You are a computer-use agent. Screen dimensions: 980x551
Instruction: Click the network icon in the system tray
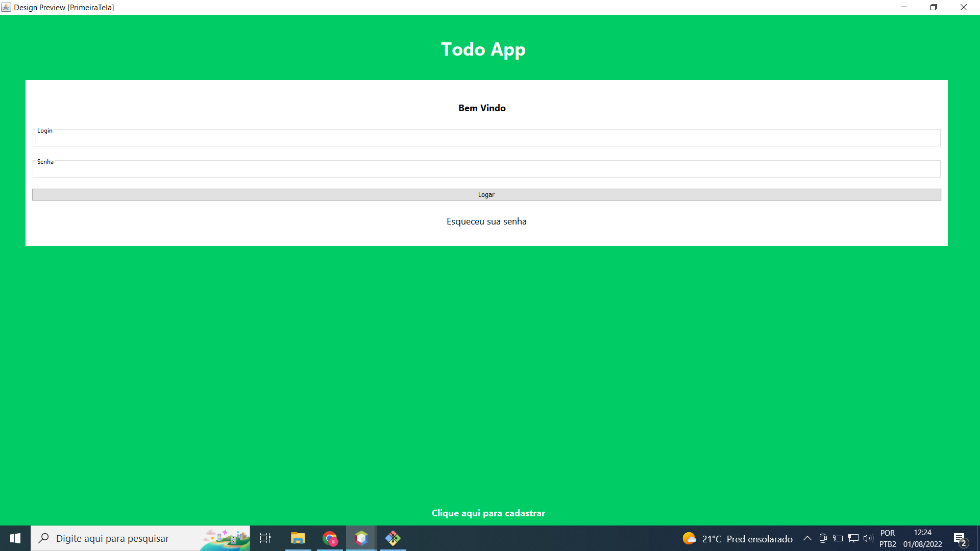(x=854, y=538)
